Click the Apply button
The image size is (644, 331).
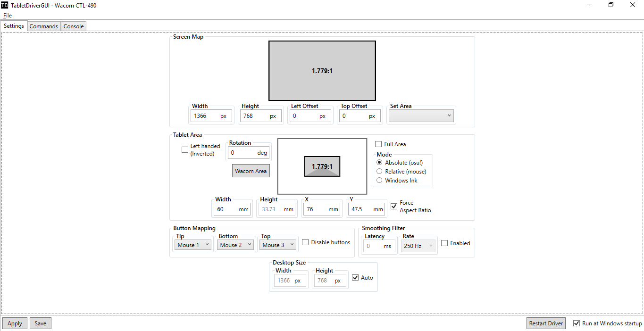click(x=15, y=323)
